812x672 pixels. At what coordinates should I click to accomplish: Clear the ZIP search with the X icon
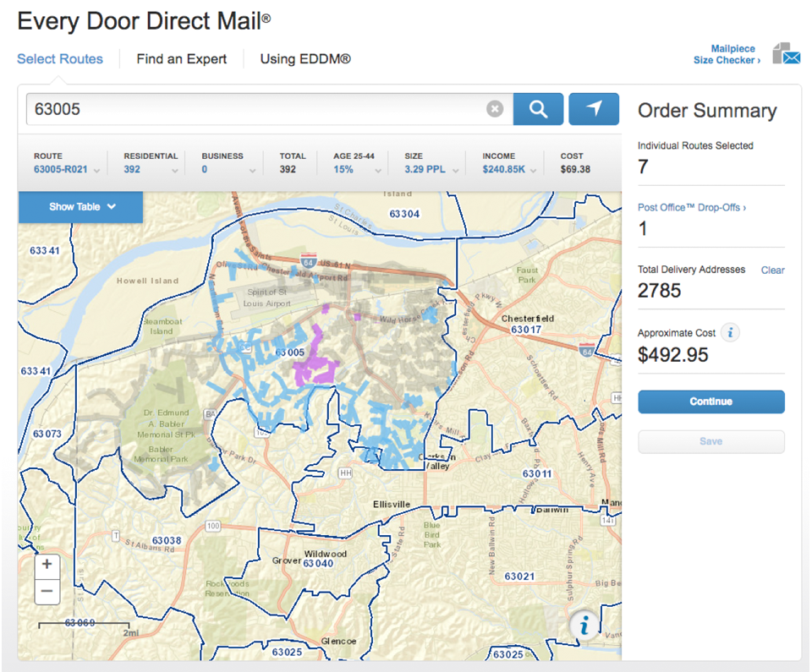tap(495, 108)
